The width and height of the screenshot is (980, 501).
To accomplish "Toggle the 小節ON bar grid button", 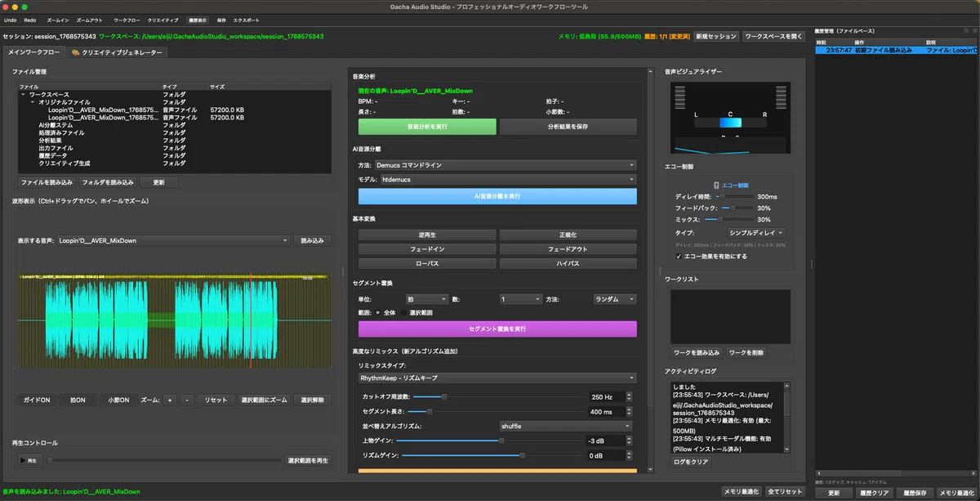I will 118,400.
